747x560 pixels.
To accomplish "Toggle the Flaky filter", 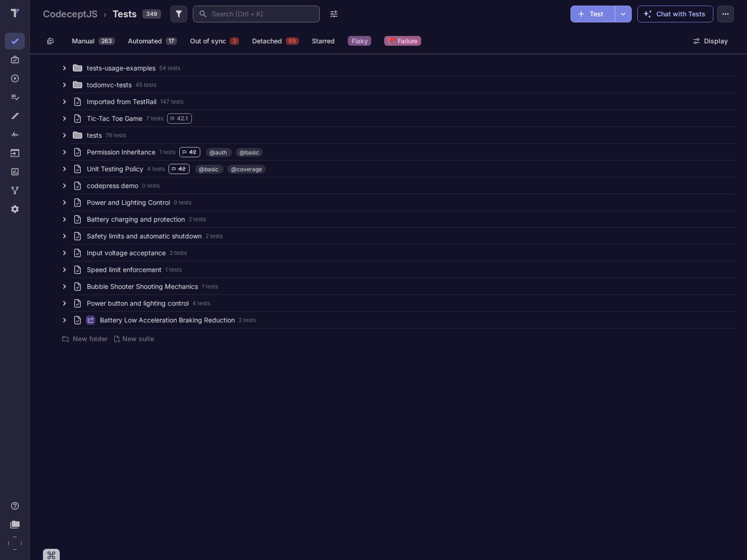I will click(x=359, y=41).
